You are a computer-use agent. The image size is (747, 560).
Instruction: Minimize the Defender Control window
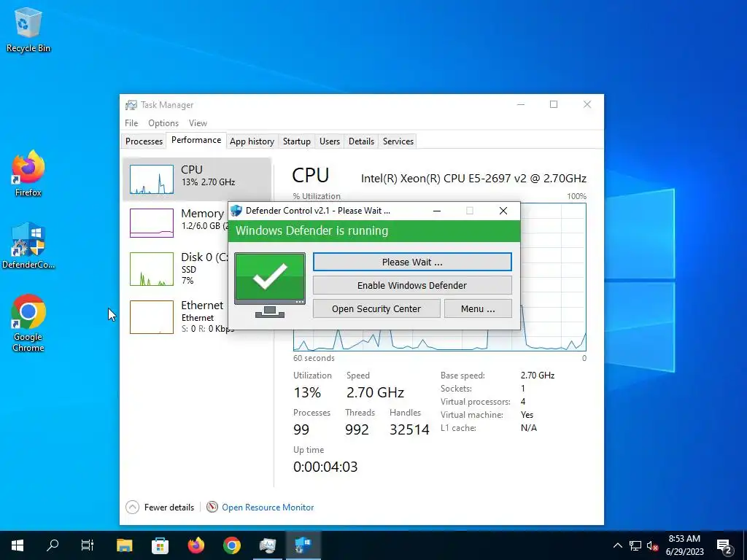click(436, 211)
